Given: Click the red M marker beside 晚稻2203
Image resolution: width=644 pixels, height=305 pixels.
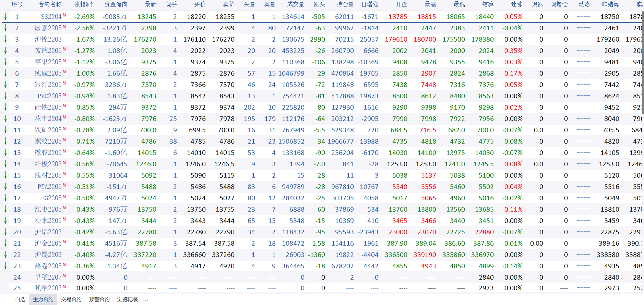Looking at the screenshot, I should (64, 286).
